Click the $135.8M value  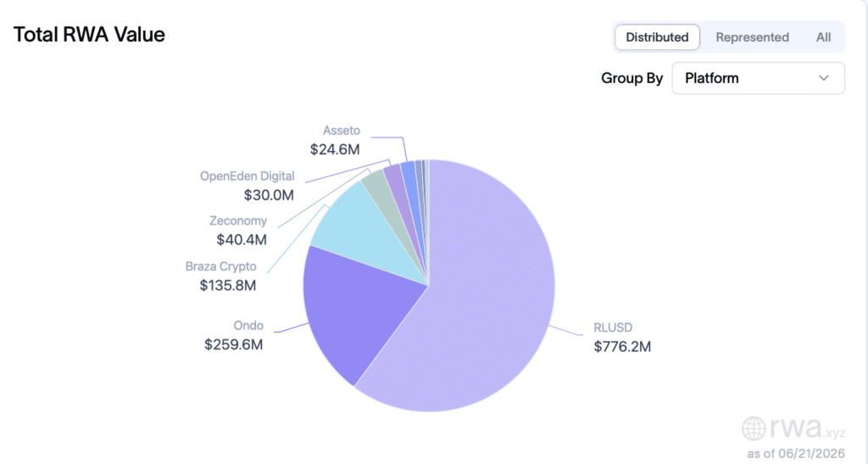[x=228, y=285]
